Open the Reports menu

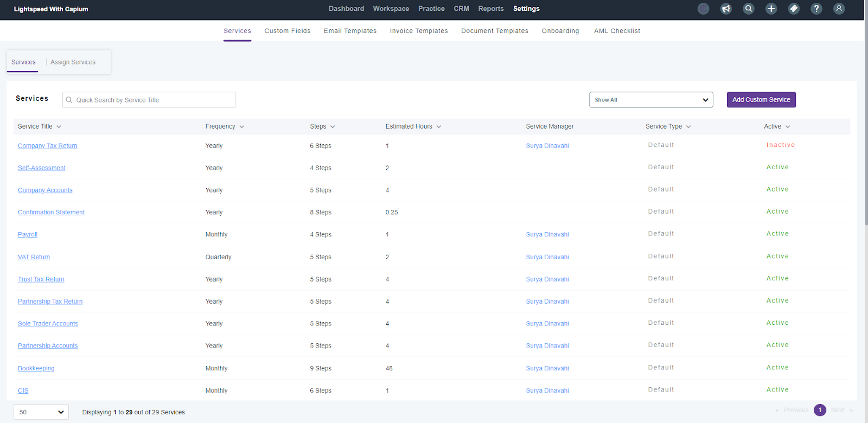click(491, 9)
